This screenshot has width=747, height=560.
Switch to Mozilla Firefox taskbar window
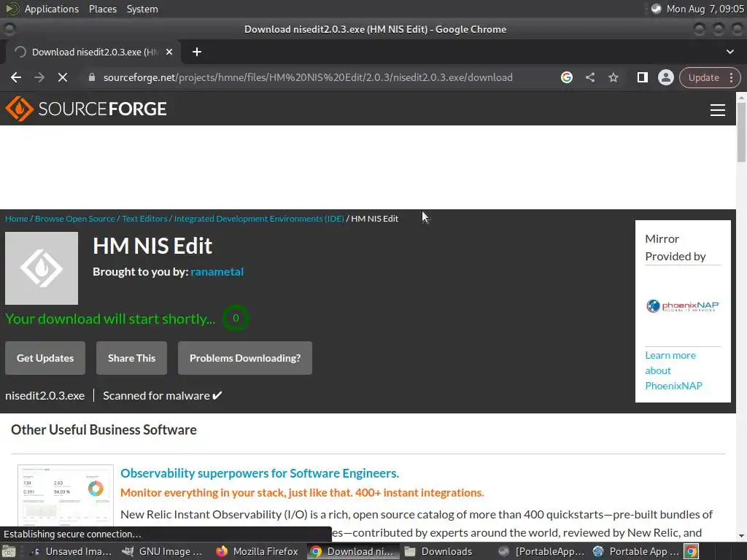pyautogui.click(x=258, y=551)
